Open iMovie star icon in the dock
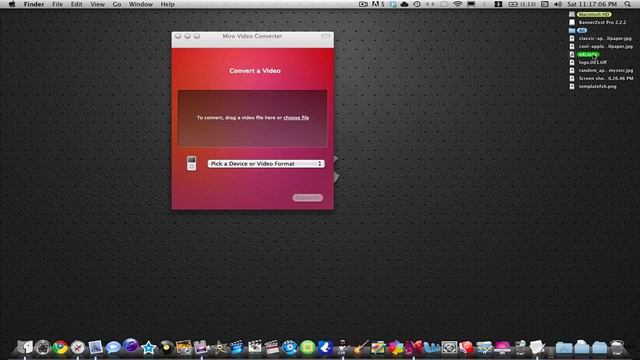The height and width of the screenshot is (360, 640). point(220,347)
